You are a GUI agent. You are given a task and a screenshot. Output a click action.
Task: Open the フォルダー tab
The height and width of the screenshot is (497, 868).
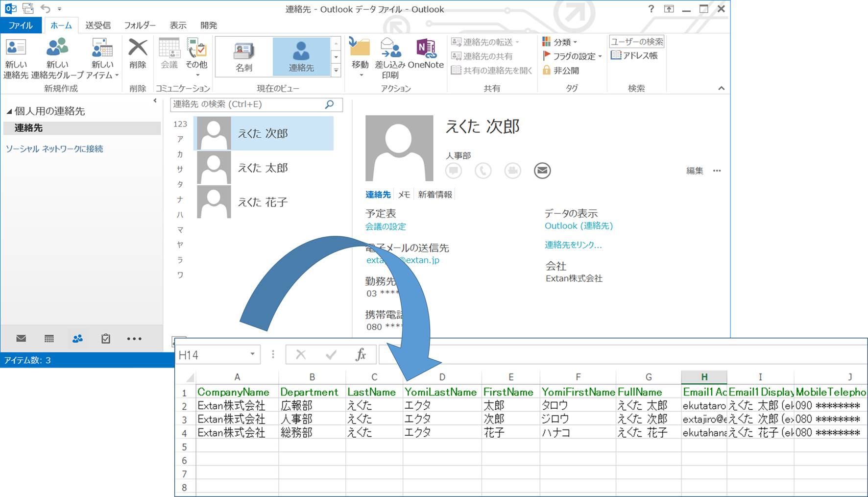tap(140, 25)
